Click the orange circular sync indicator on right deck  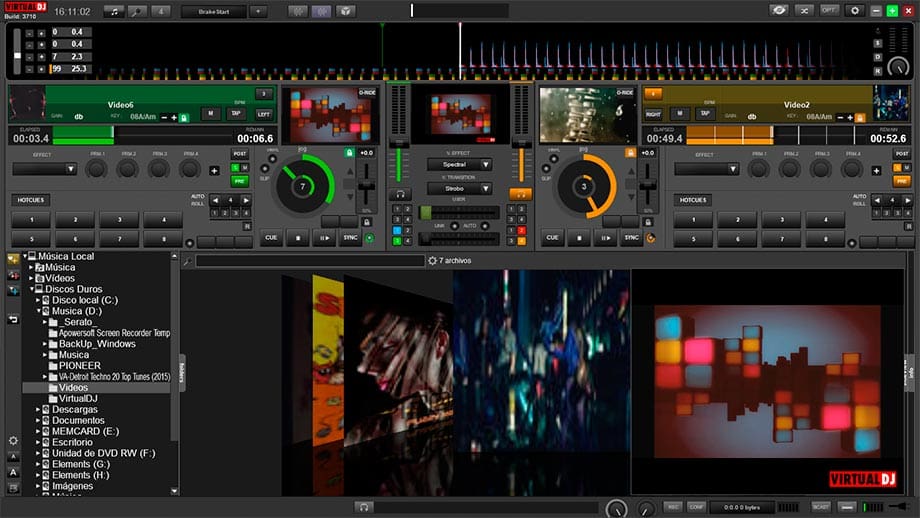[651, 238]
